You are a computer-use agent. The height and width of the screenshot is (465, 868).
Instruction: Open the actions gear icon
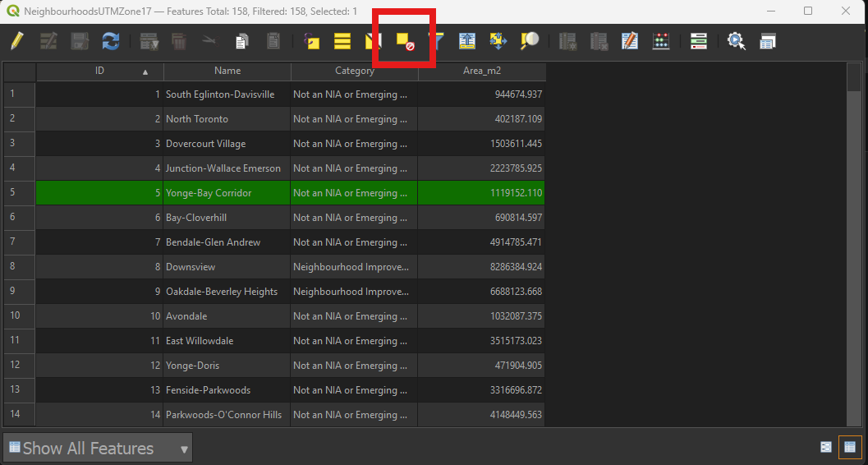737,41
